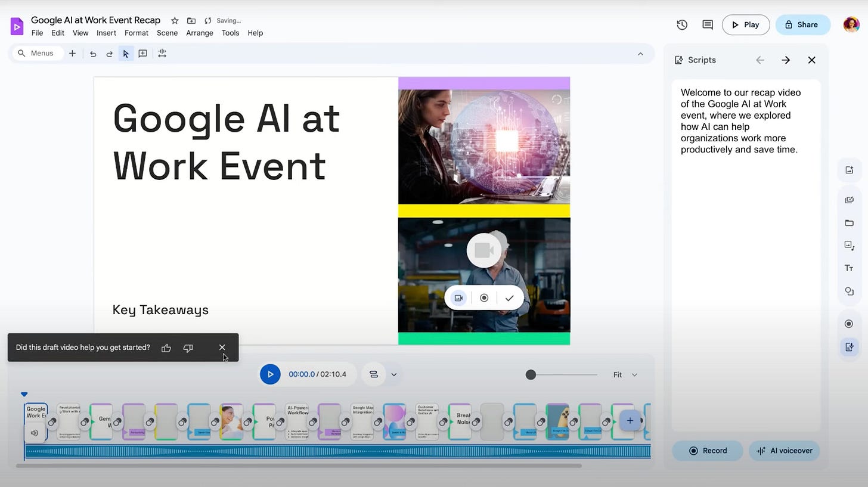Toggle the timeline view layout button
The height and width of the screenshot is (487, 868).
coord(374,374)
